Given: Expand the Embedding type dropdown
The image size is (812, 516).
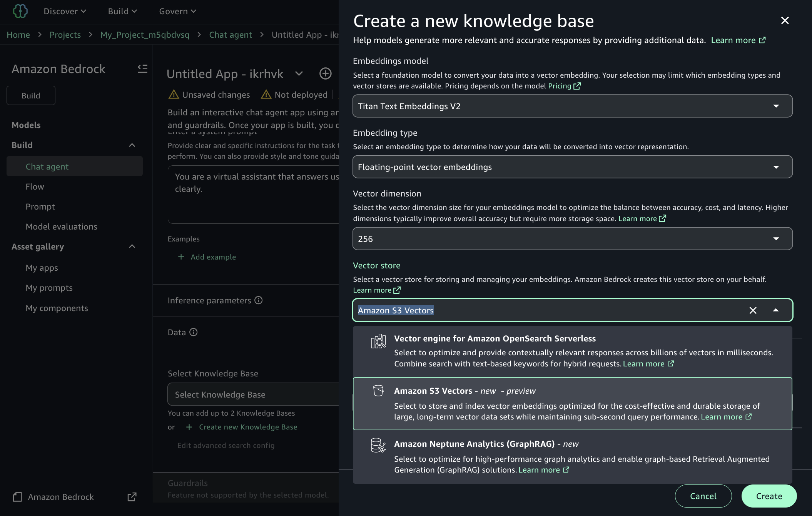Looking at the screenshot, I should tap(572, 167).
